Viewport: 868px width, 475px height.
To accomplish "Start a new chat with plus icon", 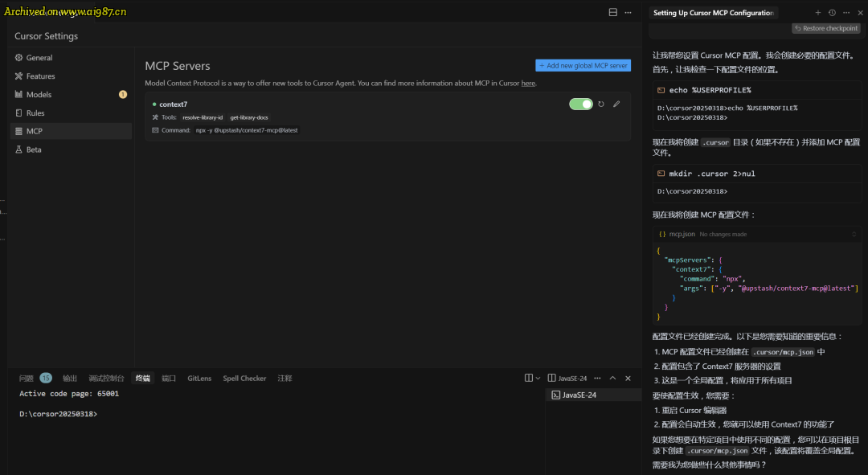I will click(x=817, y=12).
